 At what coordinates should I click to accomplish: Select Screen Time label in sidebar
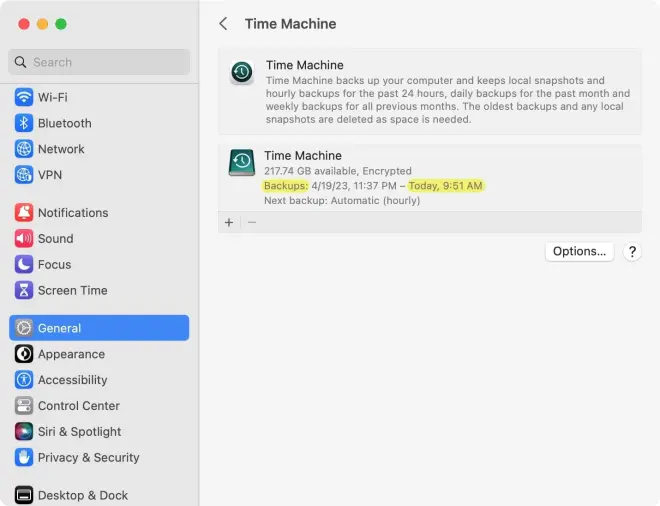72,290
